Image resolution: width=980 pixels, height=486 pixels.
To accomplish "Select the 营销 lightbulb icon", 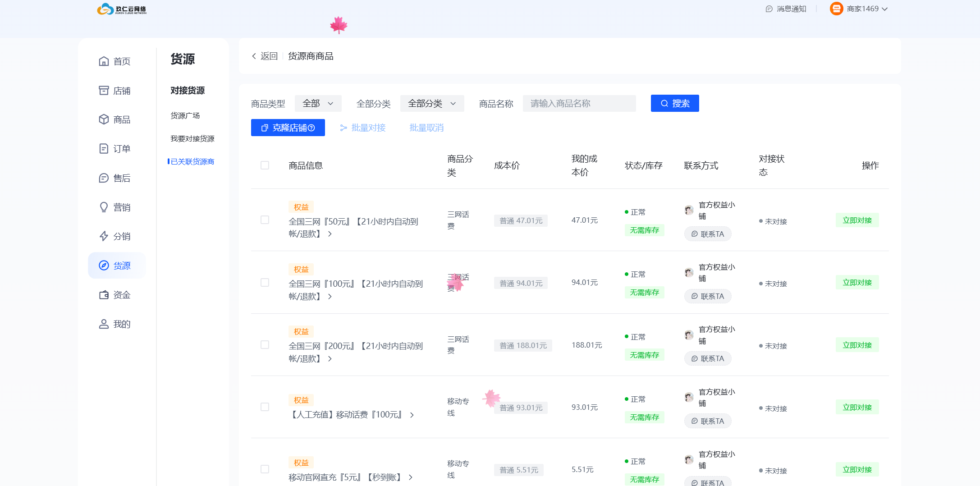I will coord(104,207).
